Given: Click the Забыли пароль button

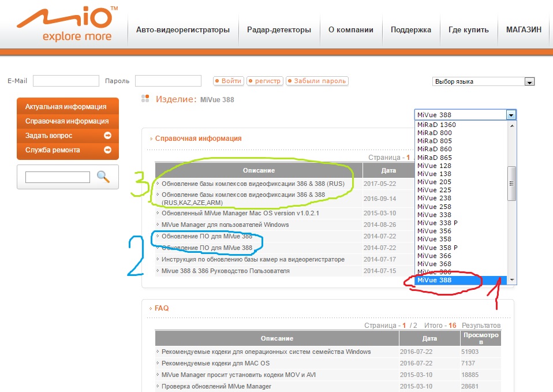Looking at the screenshot, I should [x=317, y=81].
